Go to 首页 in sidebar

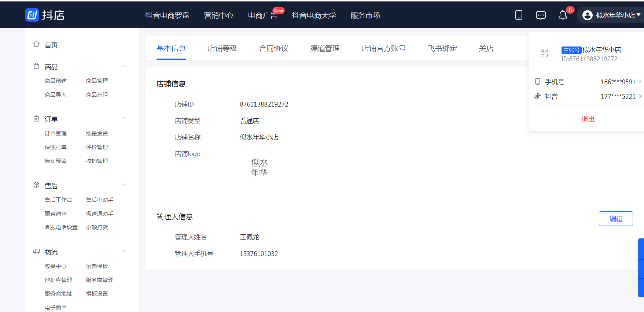(51, 45)
